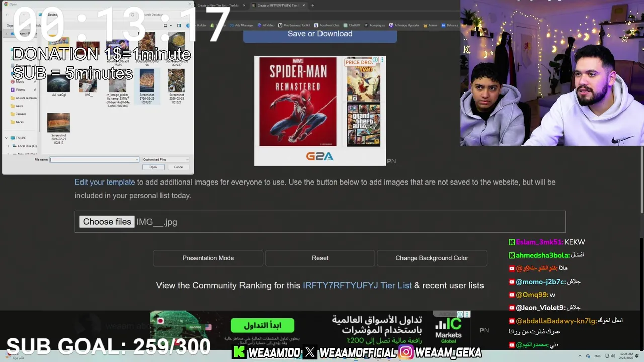Image resolution: width=644 pixels, height=362 pixels.
Task: Click the GTA V cover in the ad
Action: [x=364, y=125]
